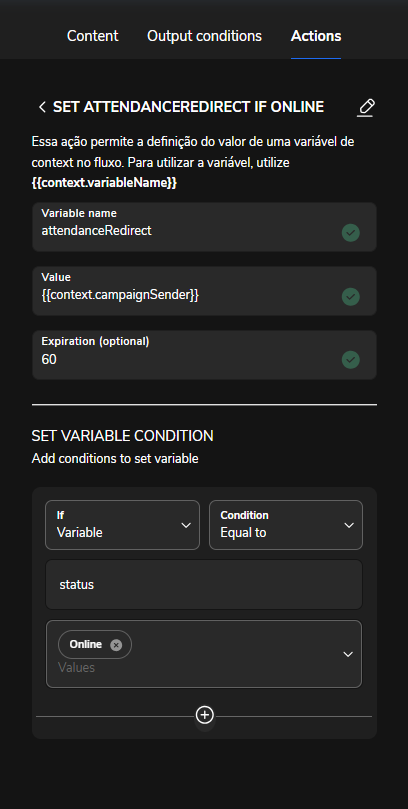Click the attendanceRedirect variable name field

[204, 227]
